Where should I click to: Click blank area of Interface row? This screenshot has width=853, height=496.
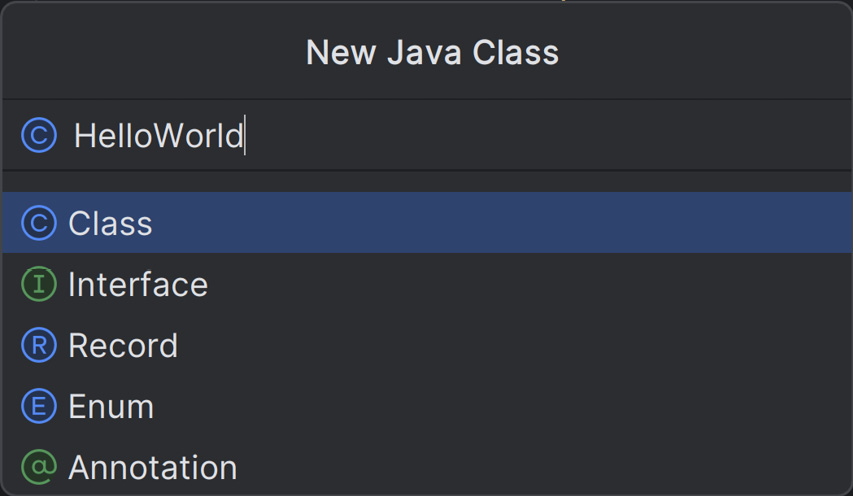(528, 284)
